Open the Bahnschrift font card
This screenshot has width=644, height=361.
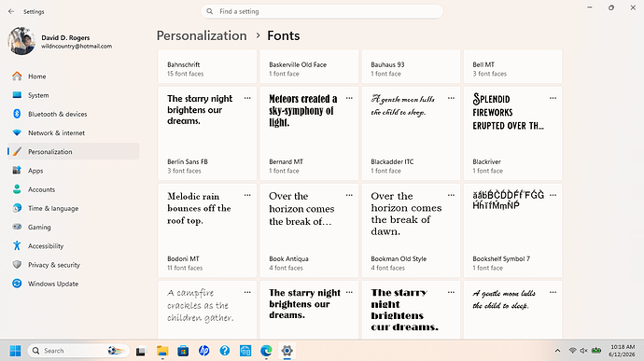click(x=207, y=66)
